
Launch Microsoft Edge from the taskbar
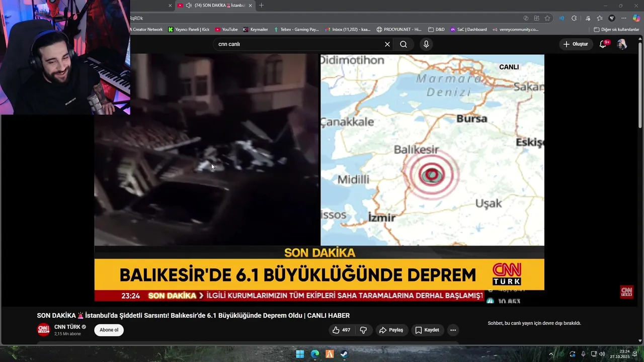click(x=315, y=354)
